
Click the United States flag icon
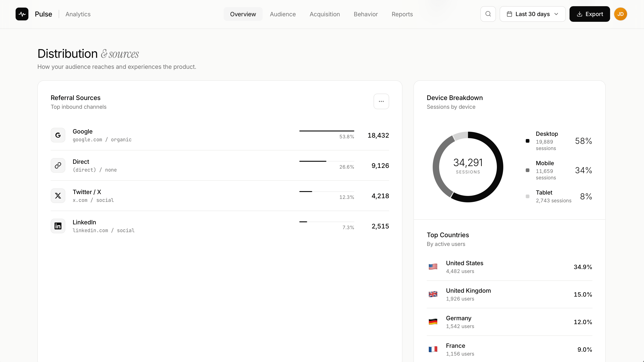(x=433, y=267)
